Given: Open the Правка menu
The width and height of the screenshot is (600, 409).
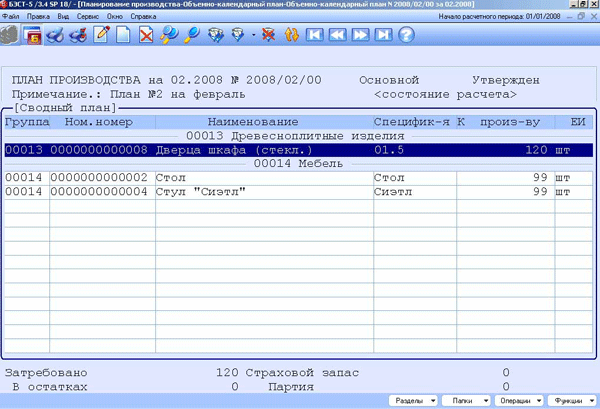Looking at the screenshot, I should click(x=38, y=16).
